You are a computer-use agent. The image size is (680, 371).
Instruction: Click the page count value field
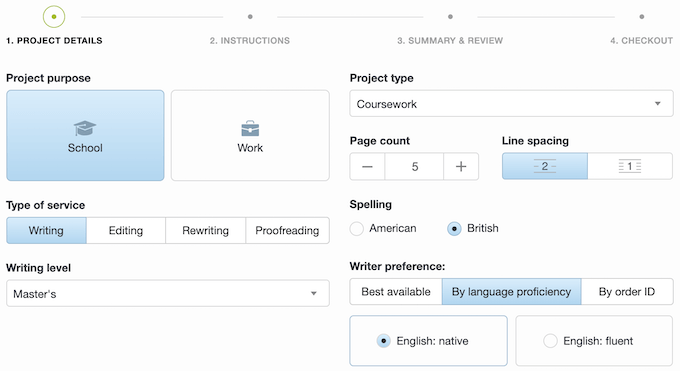click(414, 166)
